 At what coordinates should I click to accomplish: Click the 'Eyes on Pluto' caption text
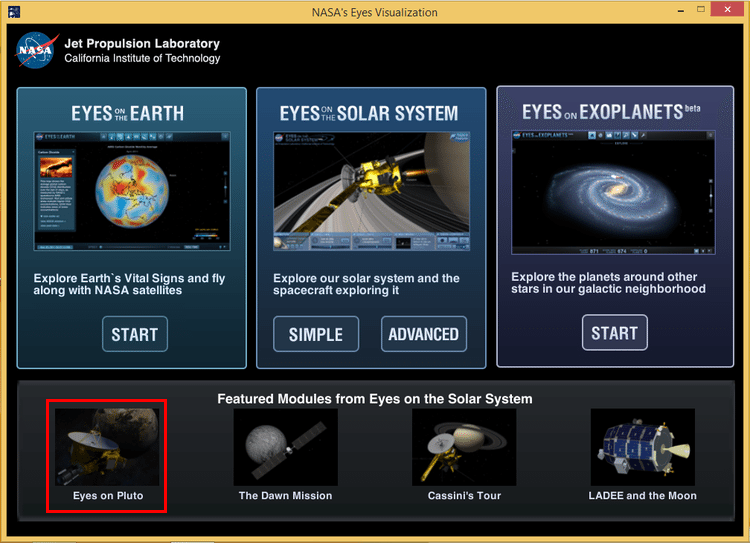[108, 496]
